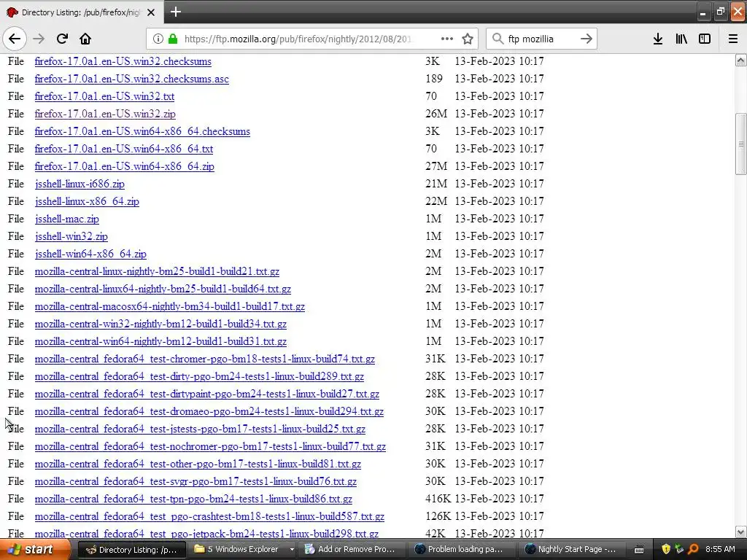Click the orange magnifier tray icon
Image resolution: width=747 pixels, height=560 pixels.
tap(693, 549)
